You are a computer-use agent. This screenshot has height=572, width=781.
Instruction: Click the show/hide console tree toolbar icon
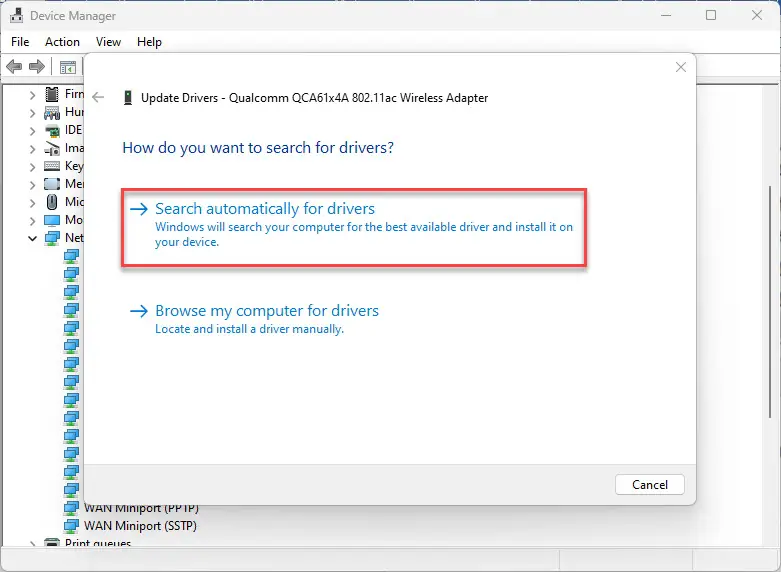click(x=68, y=67)
